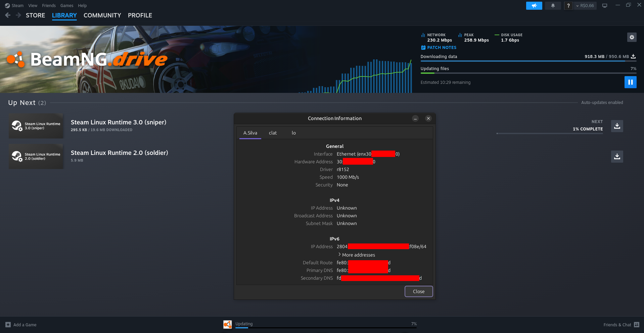Click the blue announcements megaphone icon
The height and width of the screenshot is (333, 644).
[x=534, y=6]
